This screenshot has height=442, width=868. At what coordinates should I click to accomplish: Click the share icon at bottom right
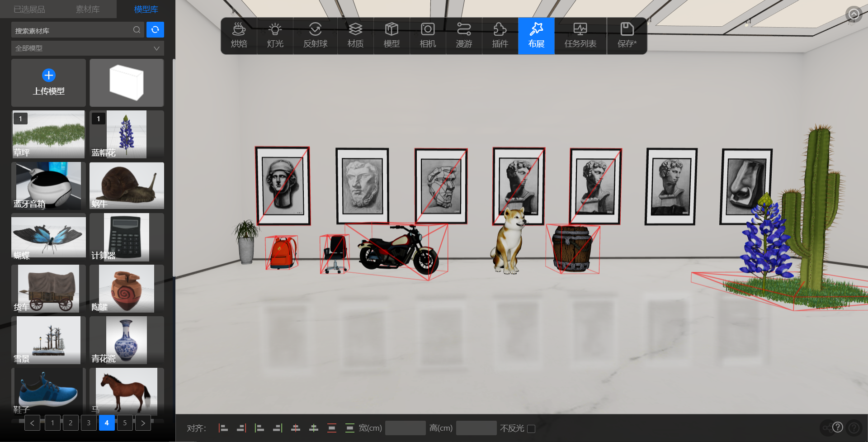[x=827, y=428]
